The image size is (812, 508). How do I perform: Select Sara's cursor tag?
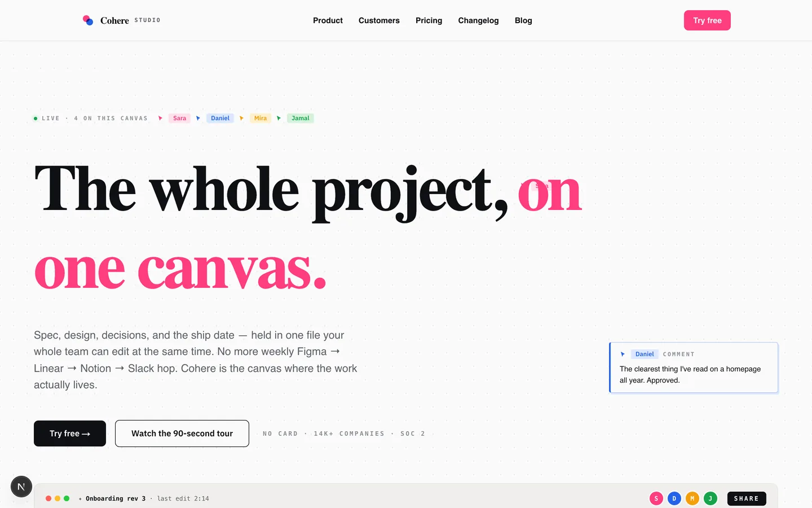[x=179, y=118]
